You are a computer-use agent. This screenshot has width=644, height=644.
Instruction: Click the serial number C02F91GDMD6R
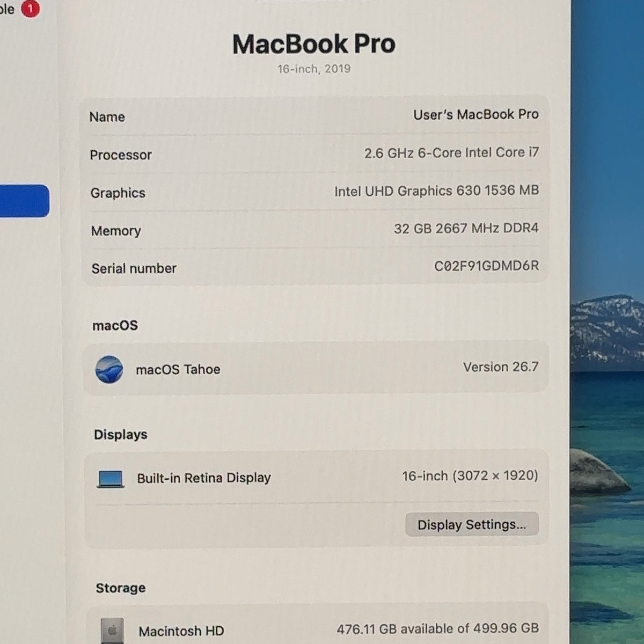[x=486, y=266]
